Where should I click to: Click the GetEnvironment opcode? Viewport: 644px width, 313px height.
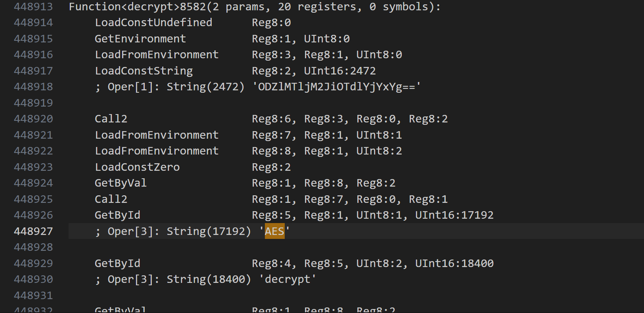point(140,39)
